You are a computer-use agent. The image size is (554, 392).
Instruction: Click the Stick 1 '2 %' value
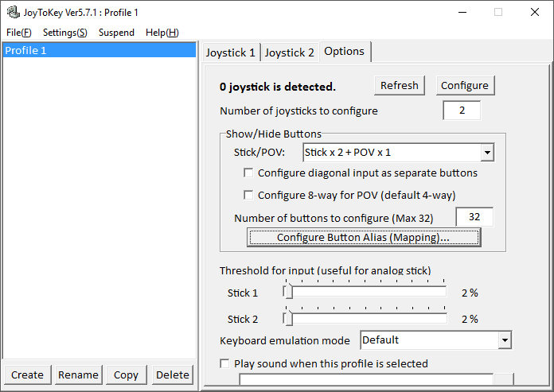[470, 293]
